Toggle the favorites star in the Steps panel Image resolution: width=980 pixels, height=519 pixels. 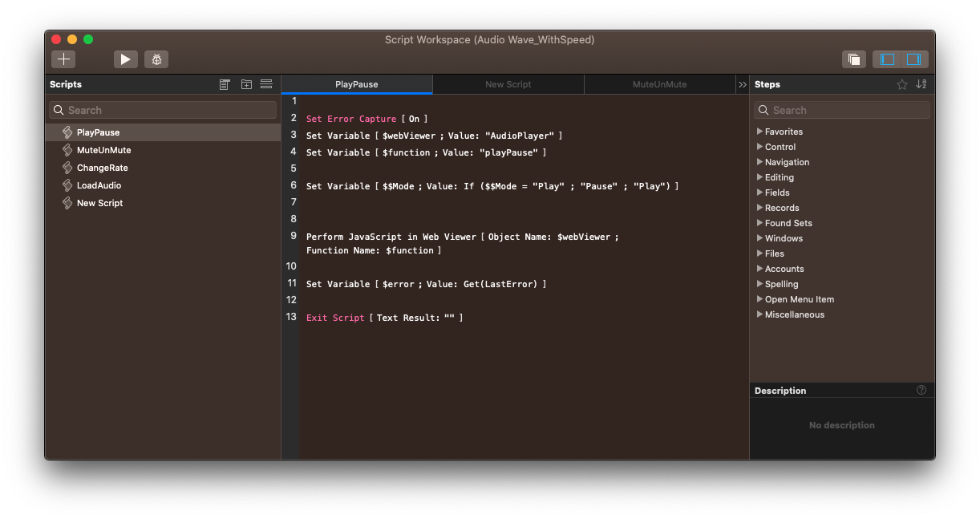pyautogui.click(x=902, y=84)
